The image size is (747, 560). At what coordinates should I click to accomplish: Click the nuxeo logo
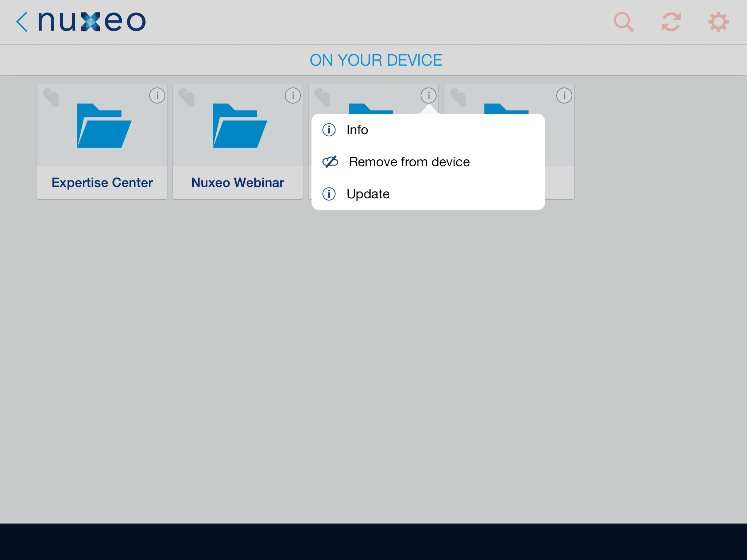click(x=92, y=22)
